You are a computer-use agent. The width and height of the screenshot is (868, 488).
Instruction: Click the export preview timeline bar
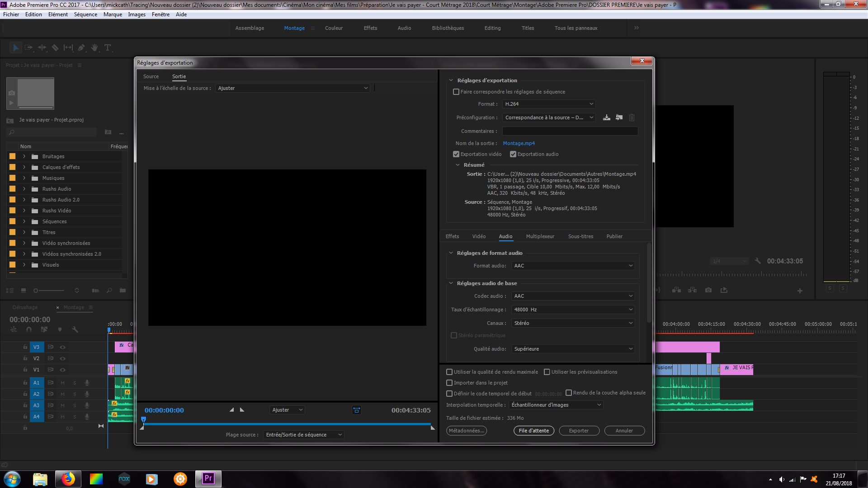tap(287, 424)
